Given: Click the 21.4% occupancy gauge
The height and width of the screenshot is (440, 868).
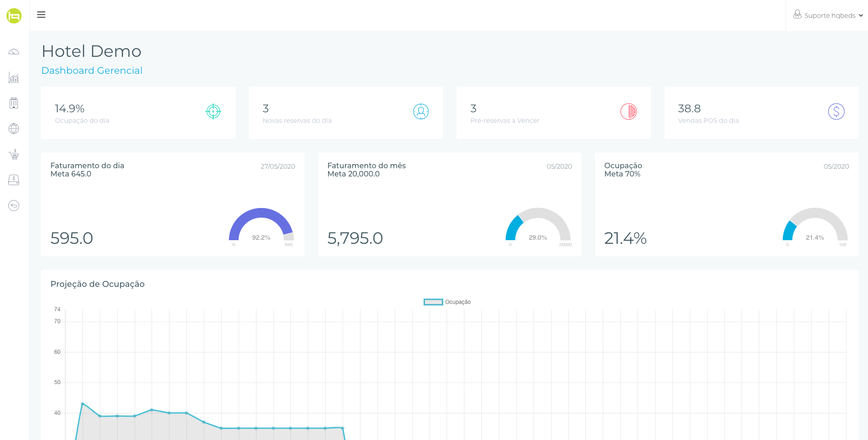Looking at the screenshot, I should coord(815,225).
